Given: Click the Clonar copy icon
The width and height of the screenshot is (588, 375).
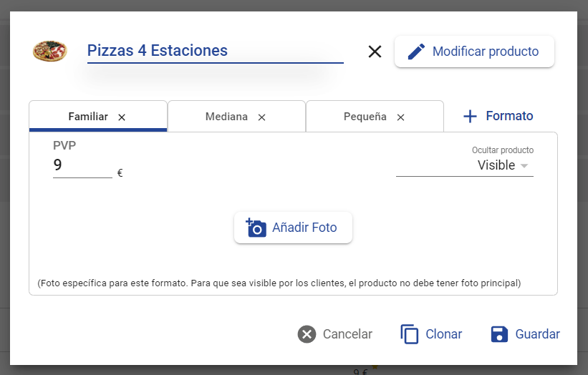Looking at the screenshot, I should coord(409,333).
